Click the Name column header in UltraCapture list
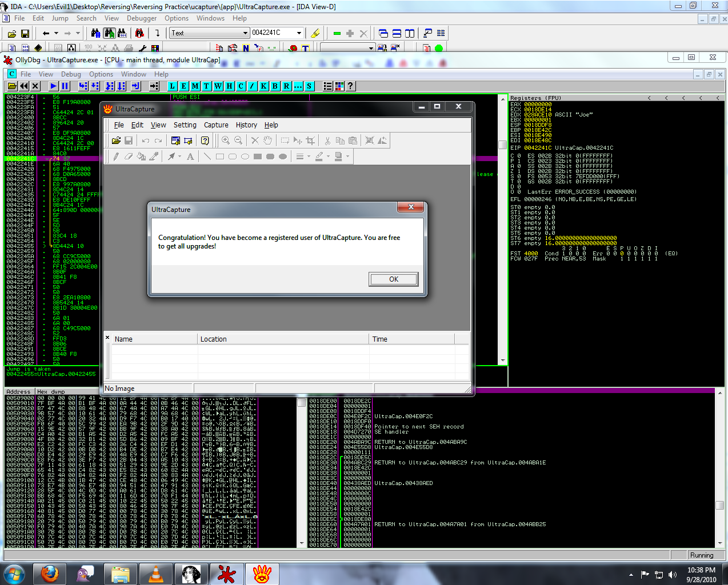The image size is (728, 585). point(154,339)
